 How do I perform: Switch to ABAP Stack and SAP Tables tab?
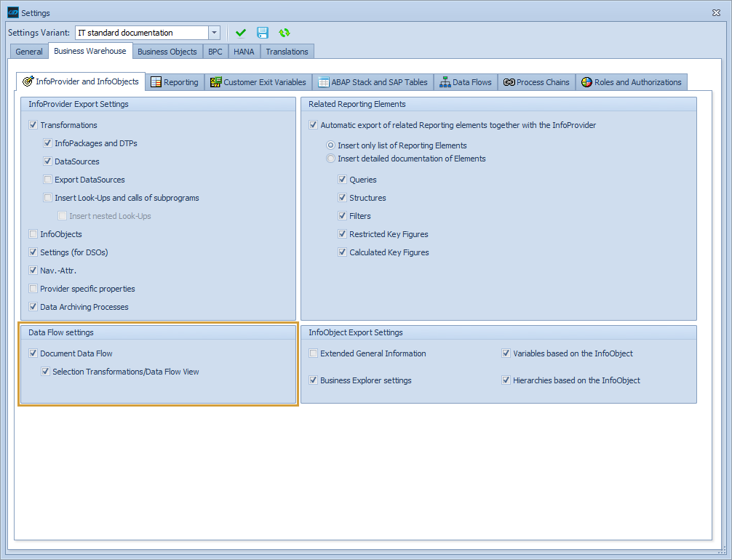[x=373, y=81]
